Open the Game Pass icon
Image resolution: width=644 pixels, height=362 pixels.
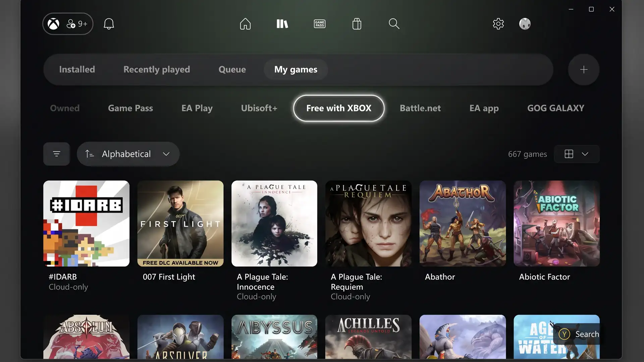pos(319,24)
